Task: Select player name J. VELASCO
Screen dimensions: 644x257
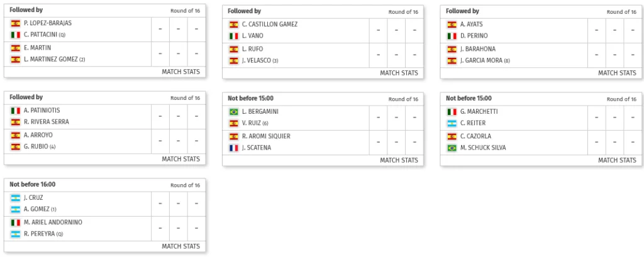Action: click(257, 60)
